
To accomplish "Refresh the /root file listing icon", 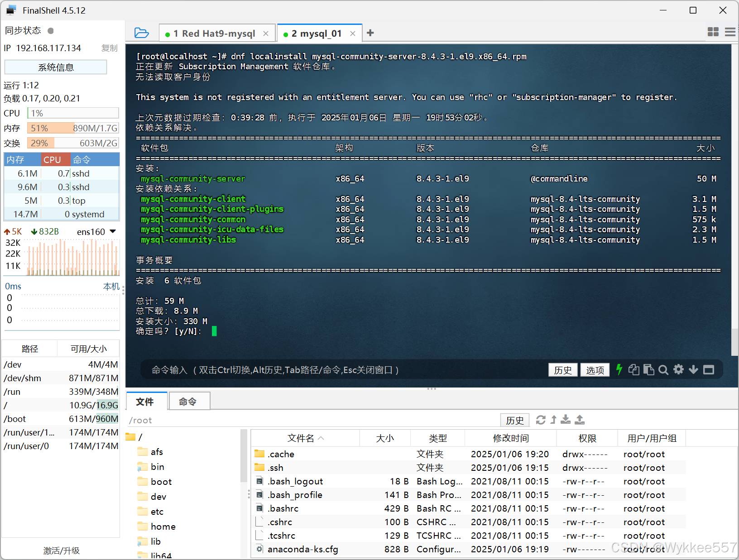I will click(x=541, y=420).
